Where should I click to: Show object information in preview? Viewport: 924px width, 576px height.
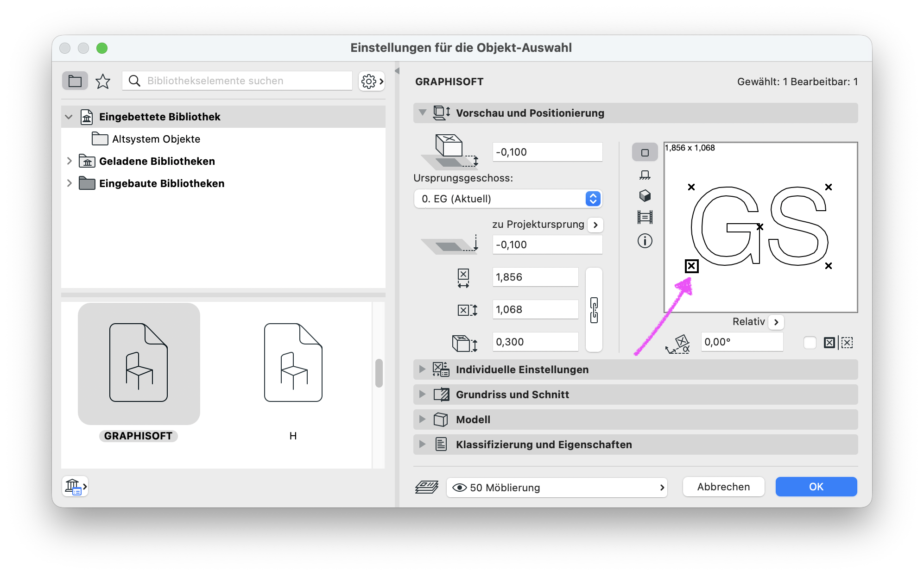pos(645,241)
